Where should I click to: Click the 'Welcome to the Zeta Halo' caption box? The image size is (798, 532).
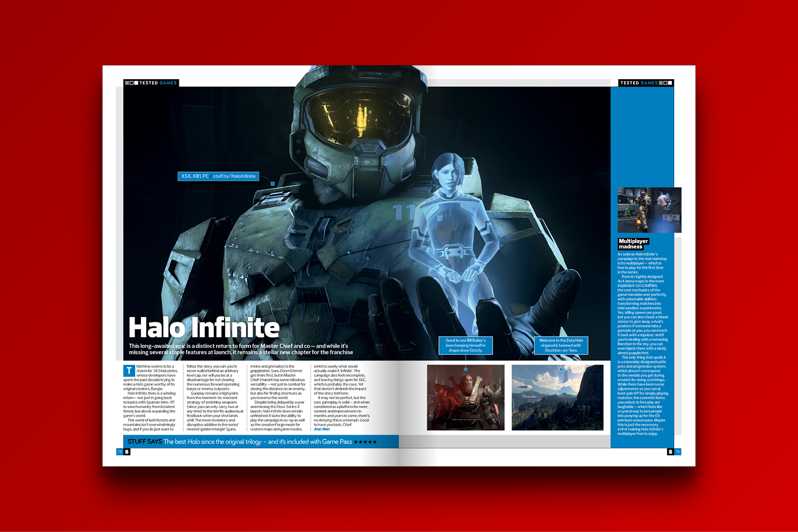coord(561,345)
